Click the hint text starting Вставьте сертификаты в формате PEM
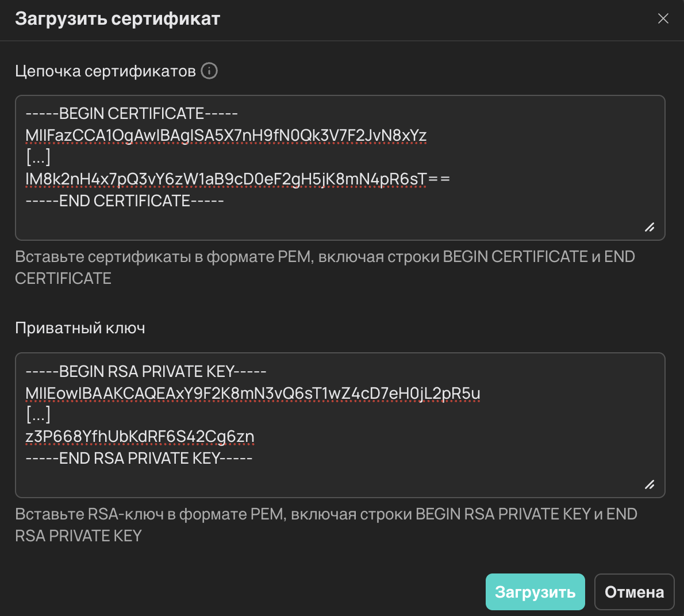Screen dimensions: 684x616 point(325,267)
